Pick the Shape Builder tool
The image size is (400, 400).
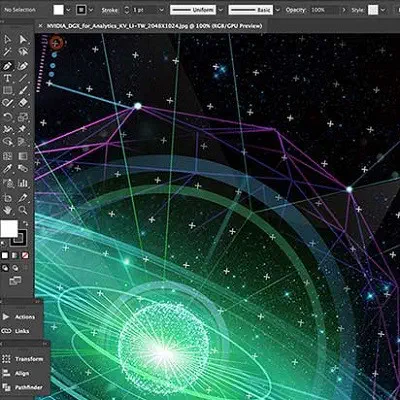(7, 142)
